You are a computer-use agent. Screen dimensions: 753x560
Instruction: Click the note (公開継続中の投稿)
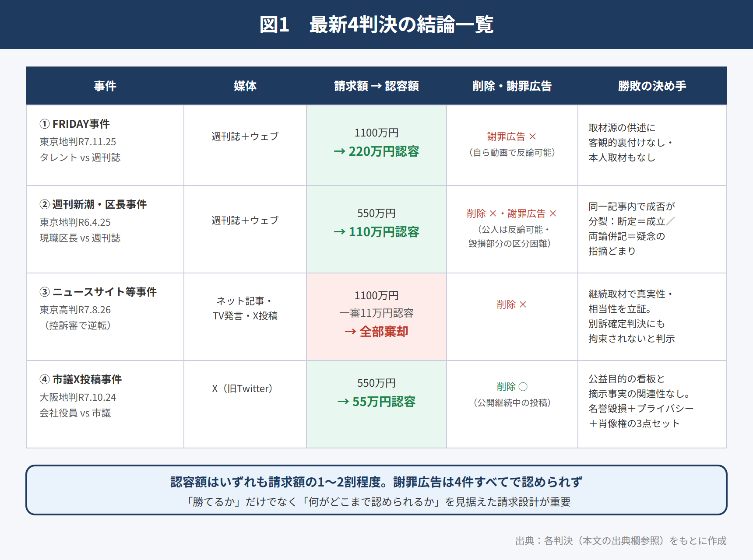512,402
